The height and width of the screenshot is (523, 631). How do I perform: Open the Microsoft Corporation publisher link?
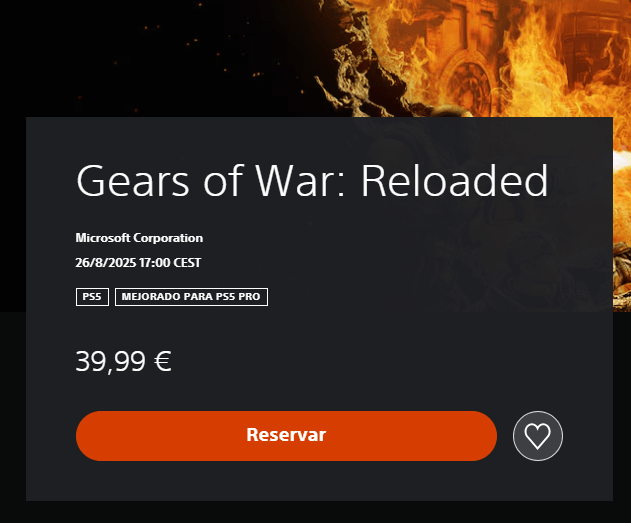coord(139,238)
